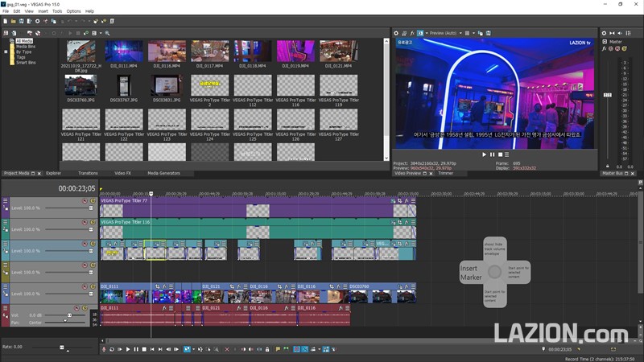The width and height of the screenshot is (644, 362).
Task: Solo the VEGAS ProType Titler 116 track
Action: tap(93, 223)
